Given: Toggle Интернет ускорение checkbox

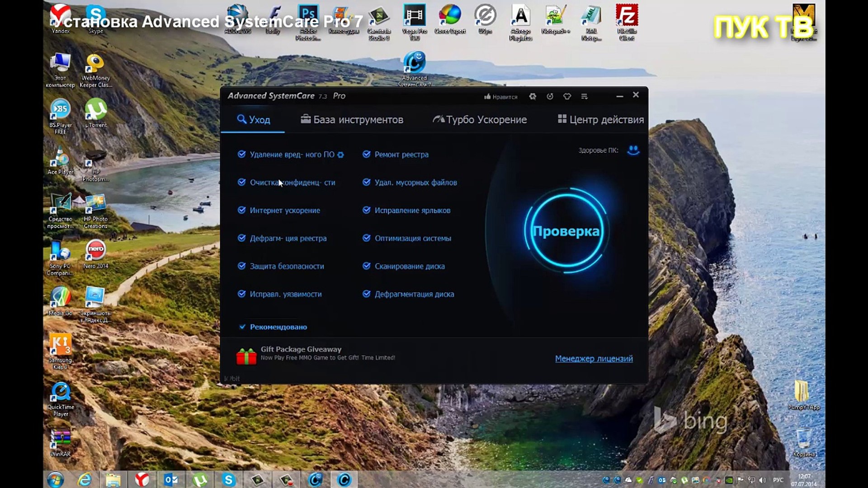Looking at the screenshot, I should [241, 210].
